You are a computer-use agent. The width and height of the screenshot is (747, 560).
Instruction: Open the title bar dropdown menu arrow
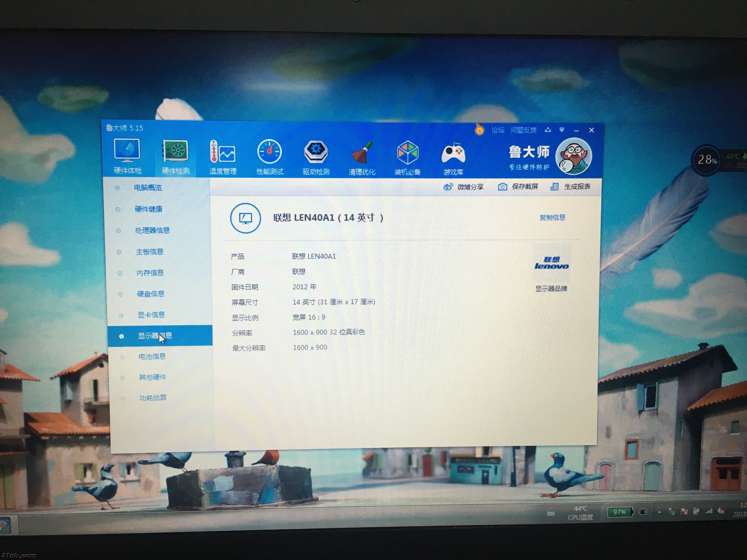(x=562, y=130)
